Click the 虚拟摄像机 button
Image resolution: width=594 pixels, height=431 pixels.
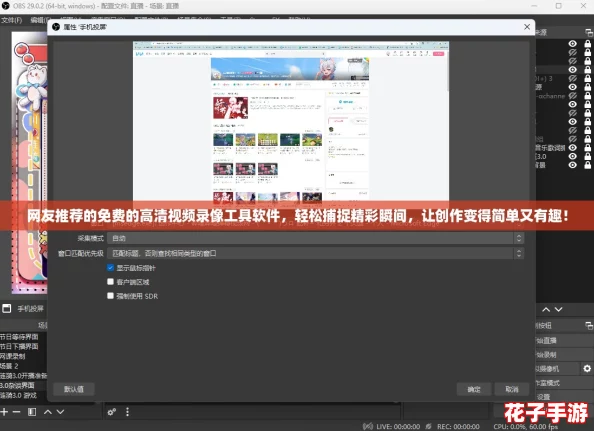pos(557,369)
